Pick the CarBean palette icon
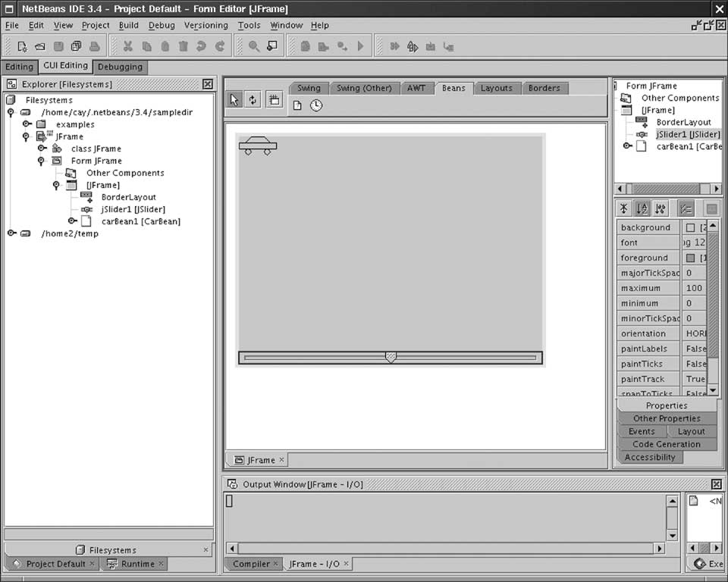728x582 pixels. [x=297, y=105]
